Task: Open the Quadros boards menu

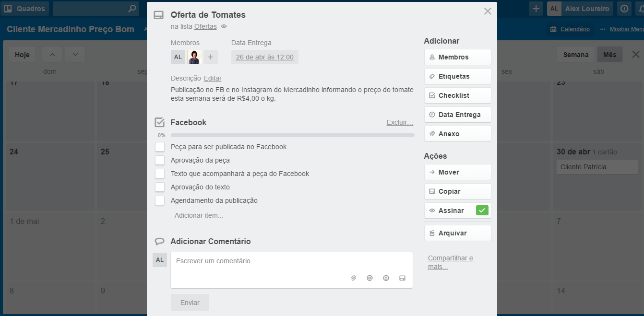Action: pyautogui.click(x=25, y=9)
